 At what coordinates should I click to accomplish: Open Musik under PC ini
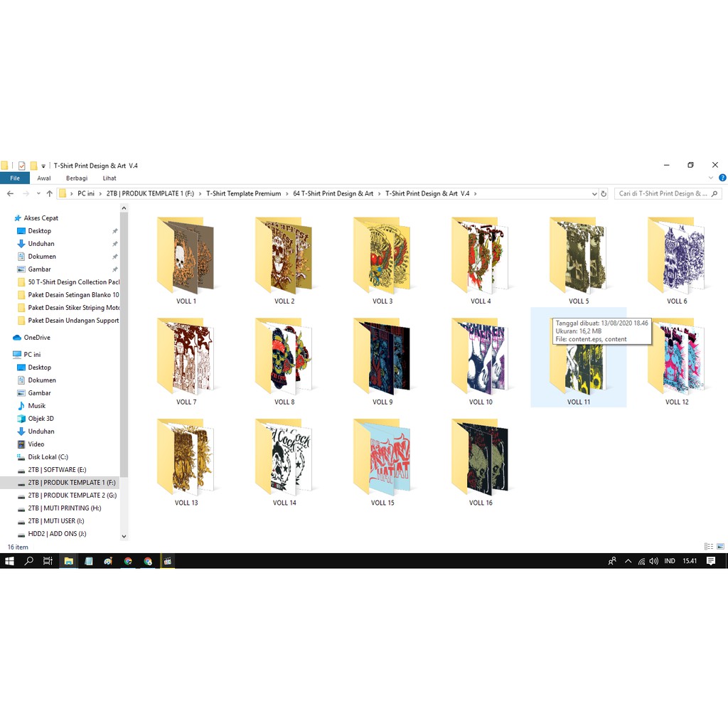coord(37,406)
